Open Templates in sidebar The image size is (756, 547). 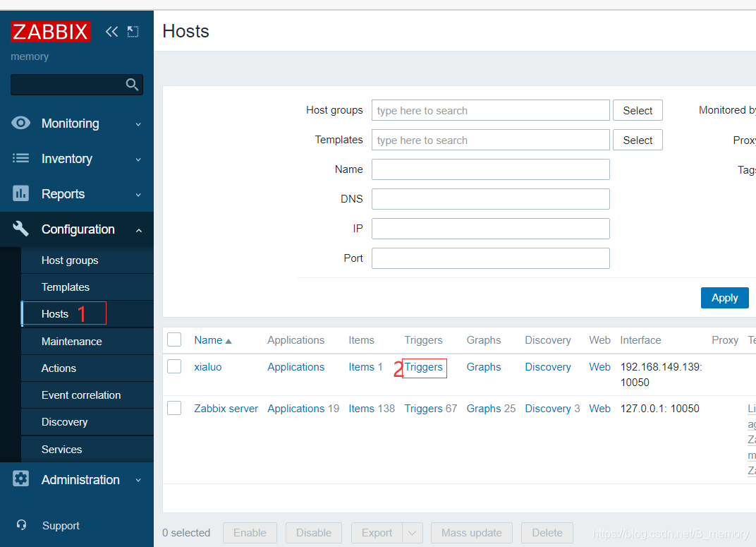[66, 287]
